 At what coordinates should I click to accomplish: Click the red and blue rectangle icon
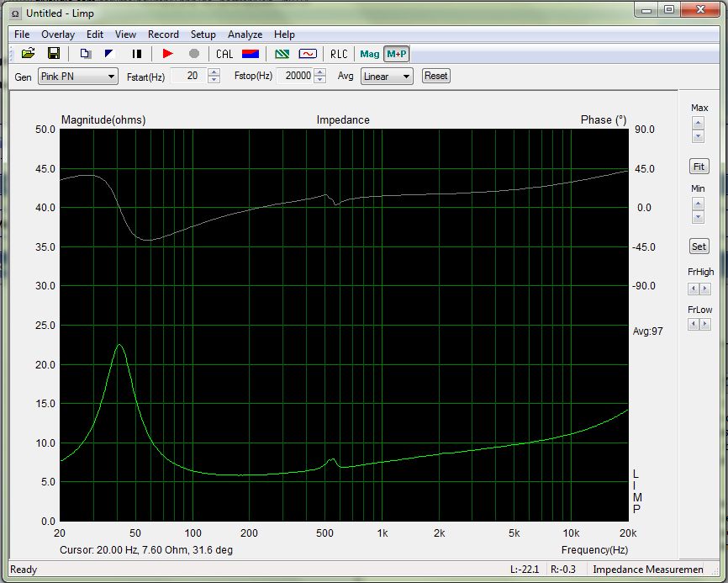point(251,54)
